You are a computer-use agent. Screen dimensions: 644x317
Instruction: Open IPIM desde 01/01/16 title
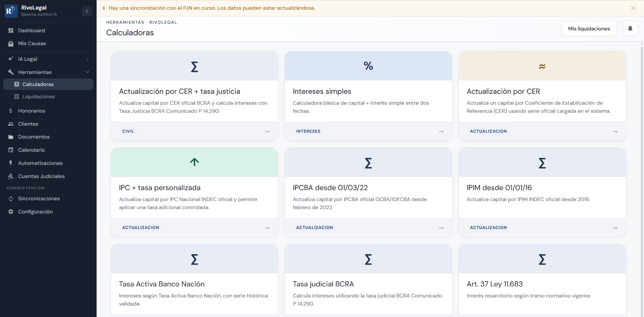tap(500, 188)
